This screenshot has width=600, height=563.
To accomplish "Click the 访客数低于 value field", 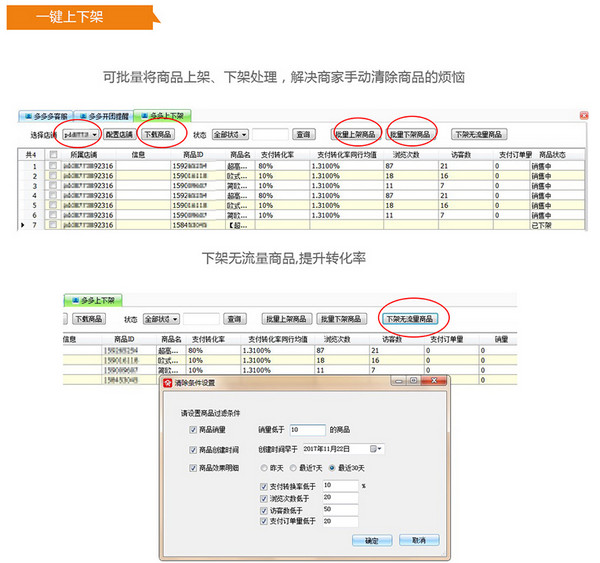I will (341, 509).
